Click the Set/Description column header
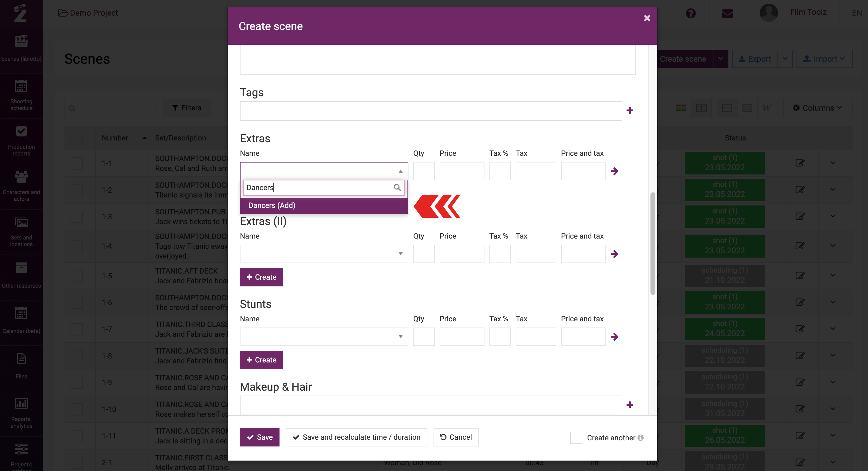The height and width of the screenshot is (471, 868). click(x=180, y=138)
